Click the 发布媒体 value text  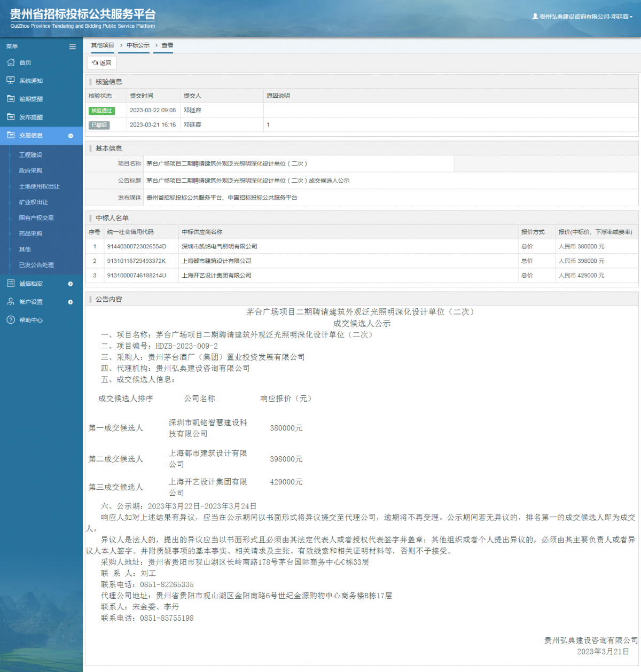(x=222, y=198)
